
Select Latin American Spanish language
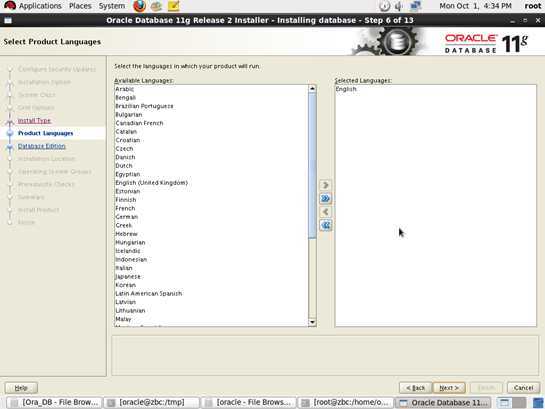[149, 294]
